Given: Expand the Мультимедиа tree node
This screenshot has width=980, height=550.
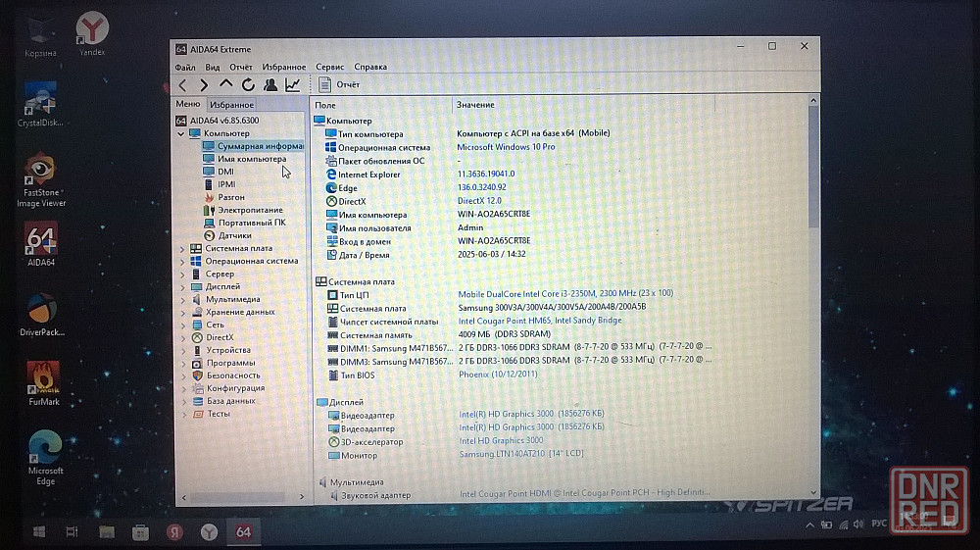Looking at the screenshot, I should pyautogui.click(x=183, y=300).
